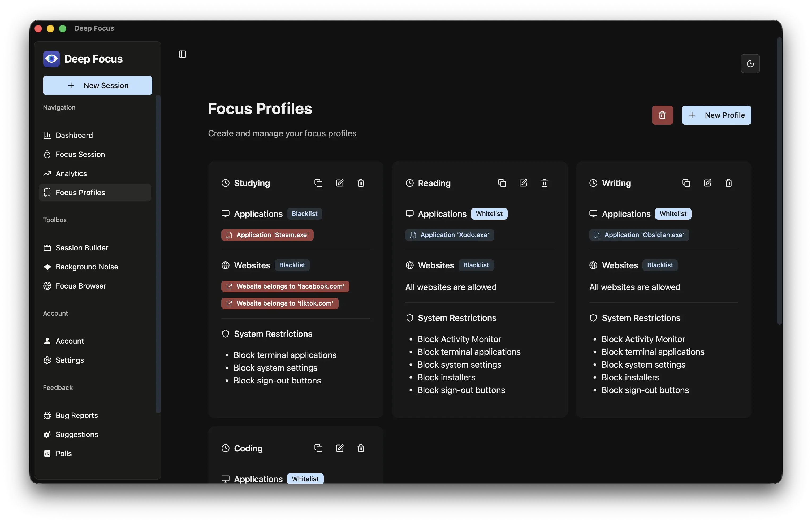This screenshot has height=523, width=812.
Task: Open Polls under Feedback
Action: point(95,453)
